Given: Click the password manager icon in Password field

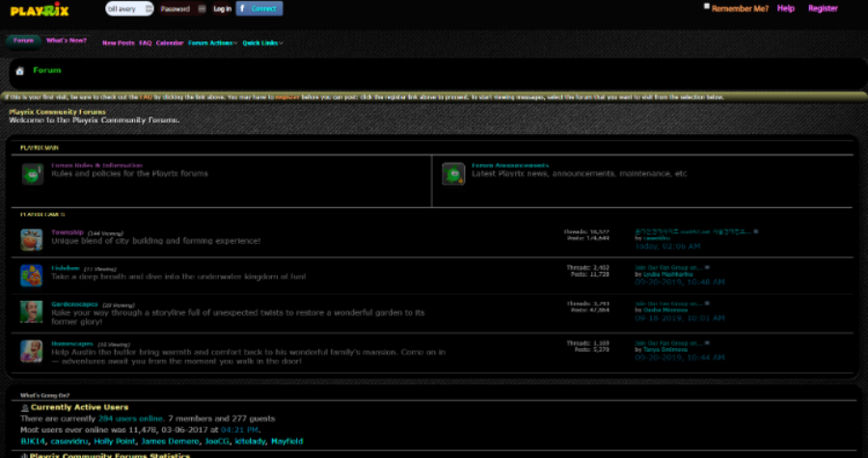Looking at the screenshot, I should (202, 9).
